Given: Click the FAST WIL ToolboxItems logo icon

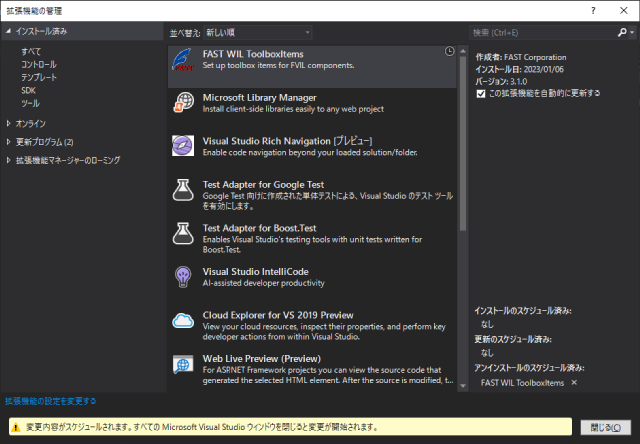Looking at the screenshot, I should (x=182, y=60).
